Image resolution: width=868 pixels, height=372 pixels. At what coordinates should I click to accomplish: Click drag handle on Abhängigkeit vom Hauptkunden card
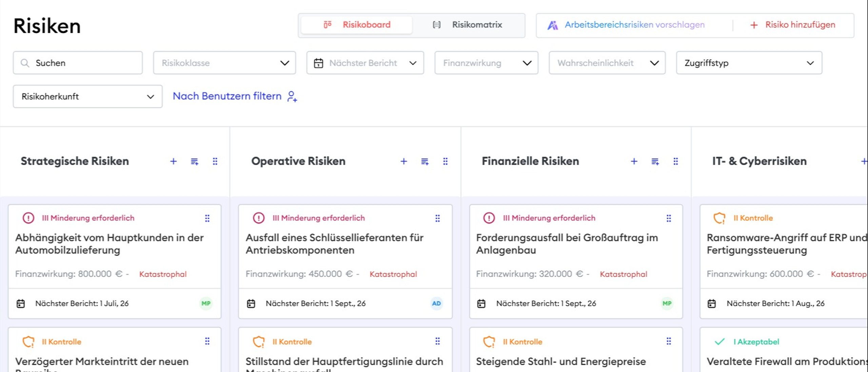[x=207, y=218]
